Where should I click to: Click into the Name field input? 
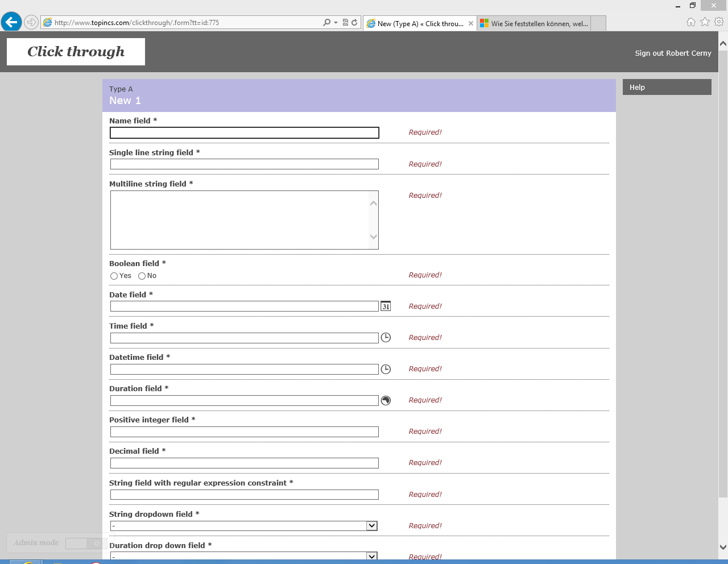point(244,133)
